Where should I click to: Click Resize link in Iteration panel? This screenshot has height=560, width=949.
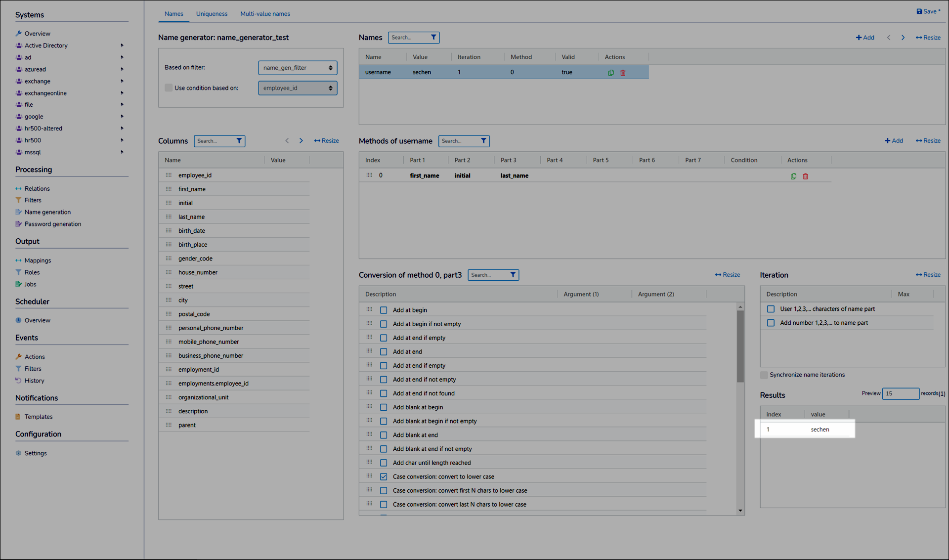[x=928, y=275]
